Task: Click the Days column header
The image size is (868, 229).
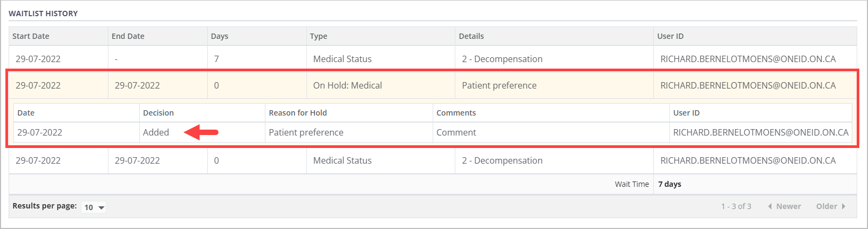Action: coord(220,36)
